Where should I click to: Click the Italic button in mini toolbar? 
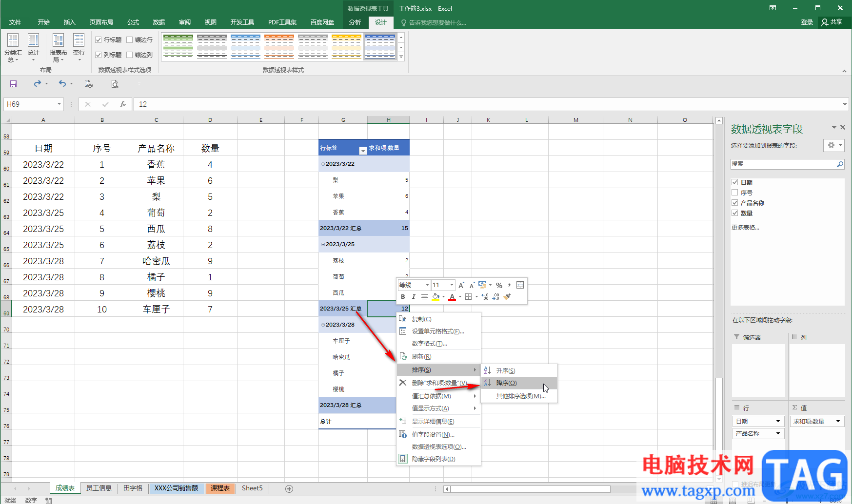414,297
